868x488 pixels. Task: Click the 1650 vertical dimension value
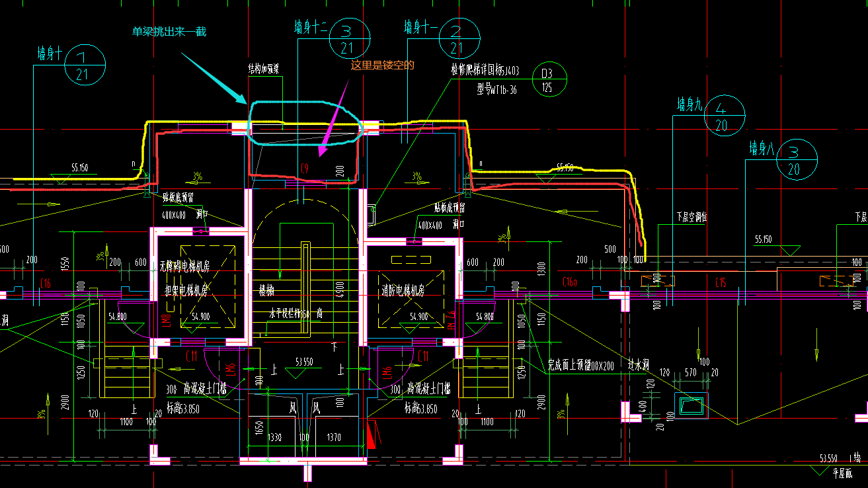pos(260,427)
